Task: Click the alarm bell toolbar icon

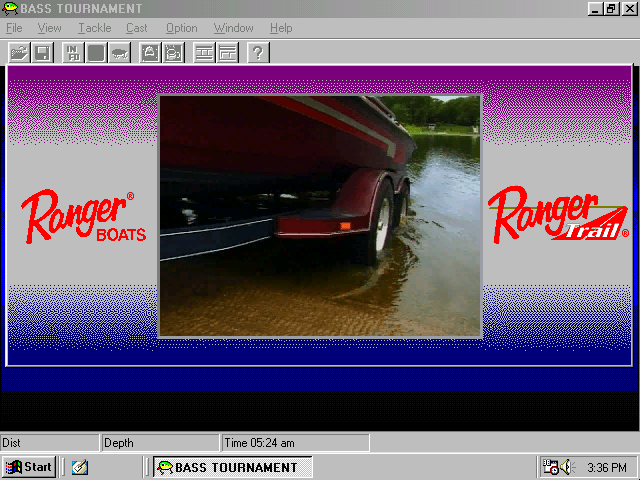Action: pyautogui.click(x=150, y=53)
